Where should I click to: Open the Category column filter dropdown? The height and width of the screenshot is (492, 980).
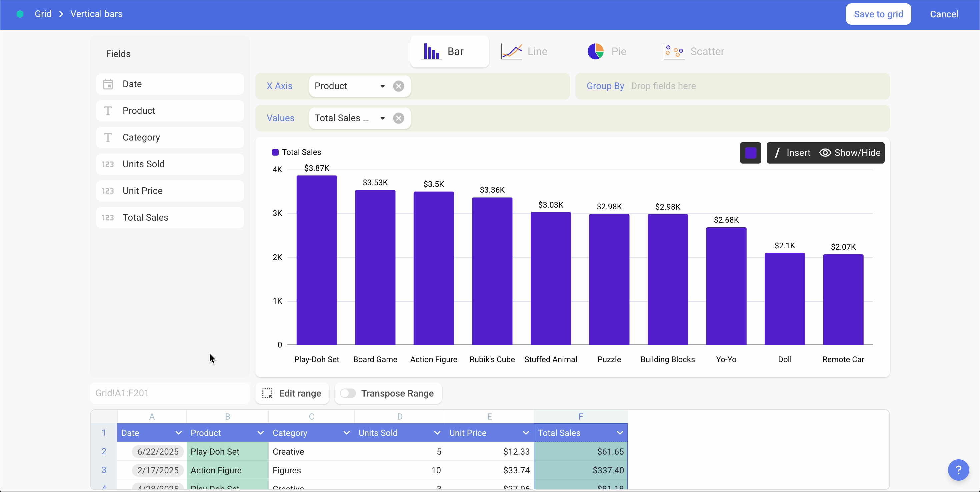(x=346, y=433)
